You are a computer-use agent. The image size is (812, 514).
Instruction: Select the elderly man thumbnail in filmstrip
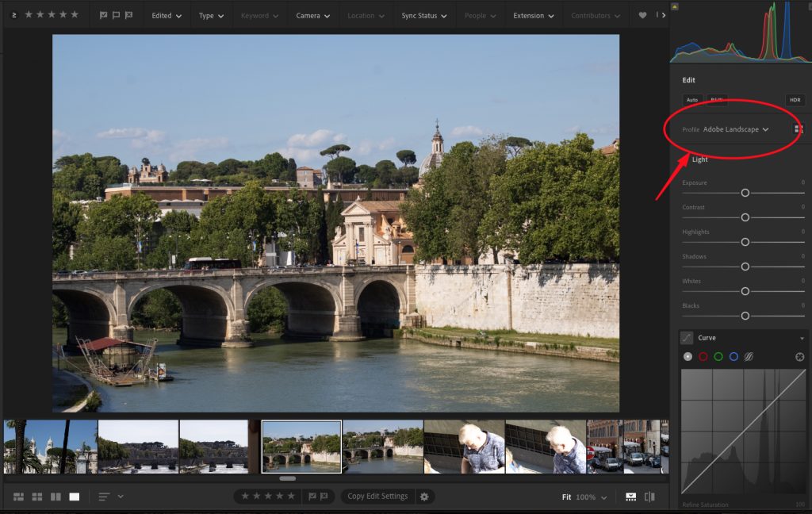(464, 447)
